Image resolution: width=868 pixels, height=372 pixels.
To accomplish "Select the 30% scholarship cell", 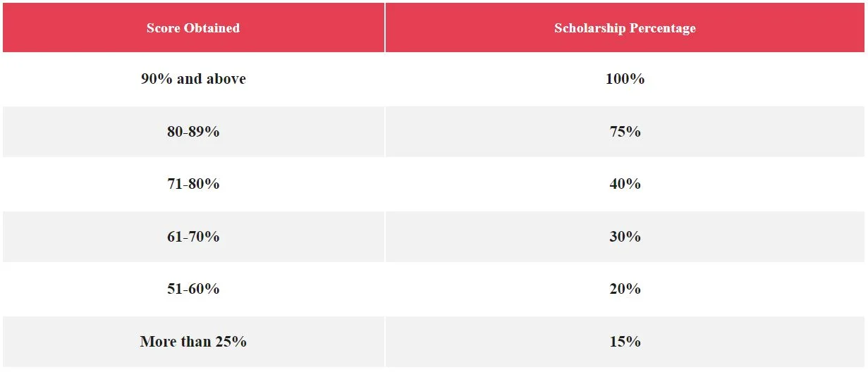I will pyautogui.click(x=625, y=237).
